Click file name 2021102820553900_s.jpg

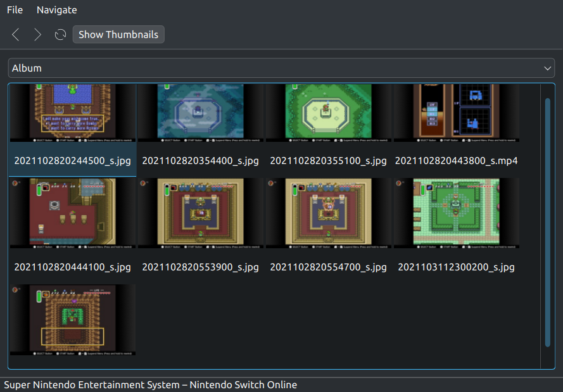pyautogui.click(x=200, y=267)
